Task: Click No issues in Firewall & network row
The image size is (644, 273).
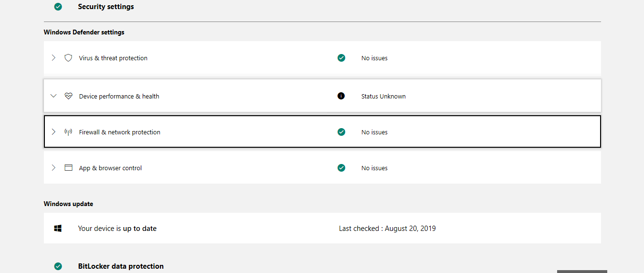Action: pyautogui.click(x=374, y=132)
